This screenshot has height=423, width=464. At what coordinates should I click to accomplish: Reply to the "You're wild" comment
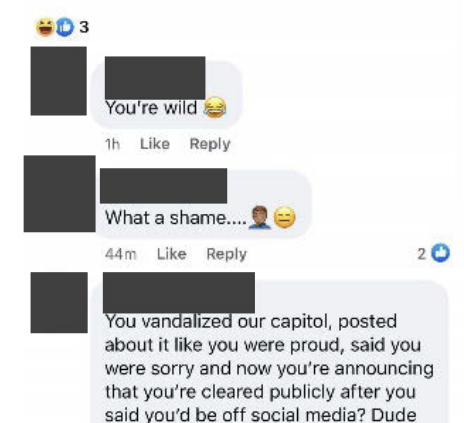pos(210,144)
